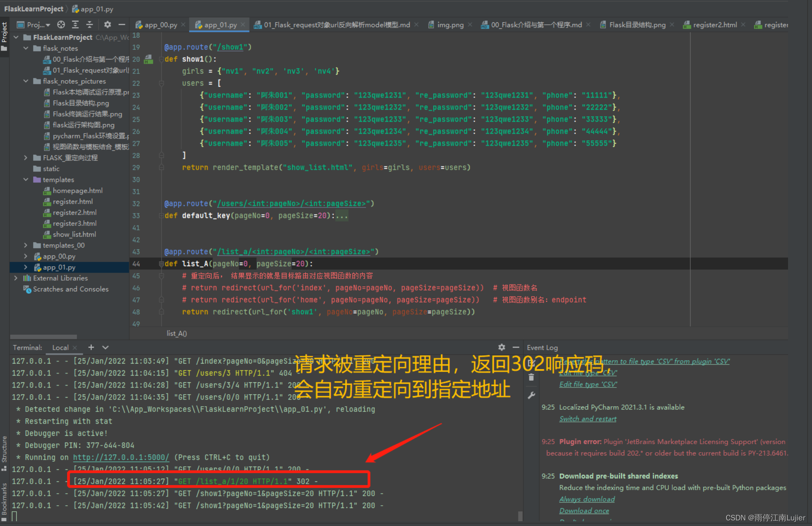
Task: Click http://127.0.0.1:5000/ link in terminal
Action: 121,457
